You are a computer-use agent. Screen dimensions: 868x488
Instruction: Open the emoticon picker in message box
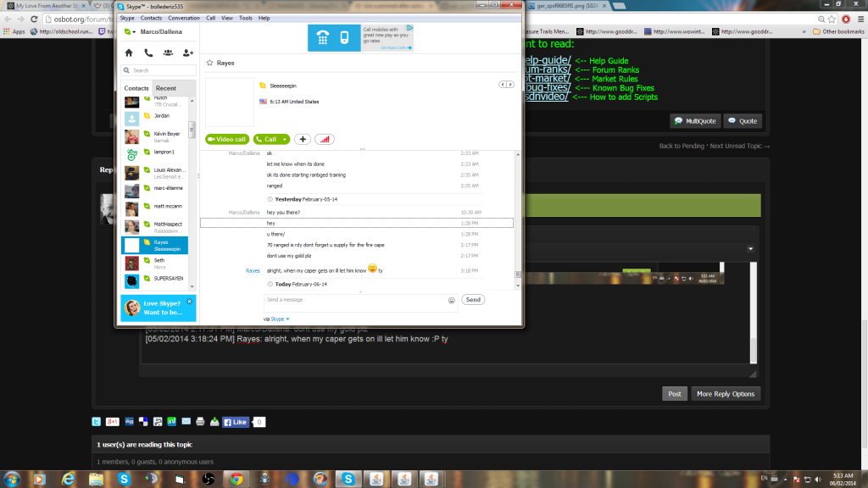[x=452, y=300]
